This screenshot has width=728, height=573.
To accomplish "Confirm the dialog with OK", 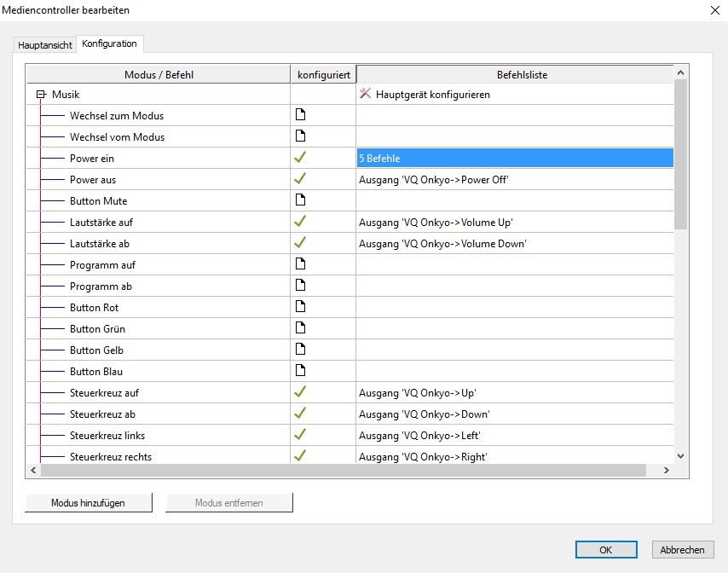I will (x=605, y=550).
